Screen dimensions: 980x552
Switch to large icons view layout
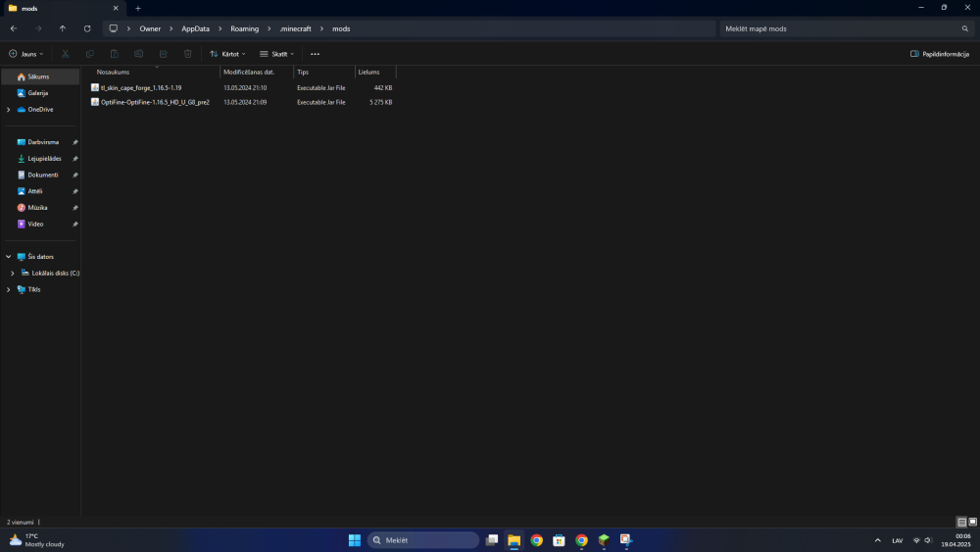click(972, 522)
